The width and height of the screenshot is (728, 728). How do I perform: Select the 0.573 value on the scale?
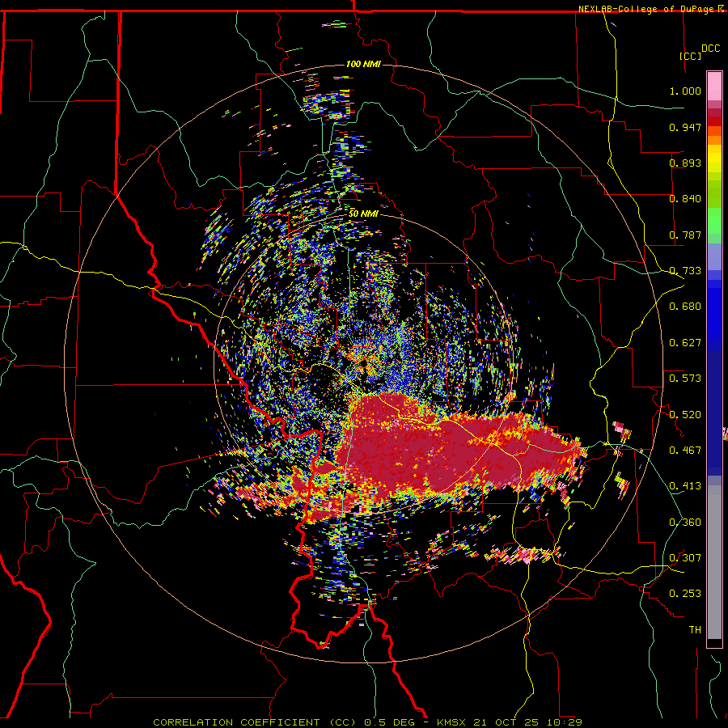coord(685,379)
